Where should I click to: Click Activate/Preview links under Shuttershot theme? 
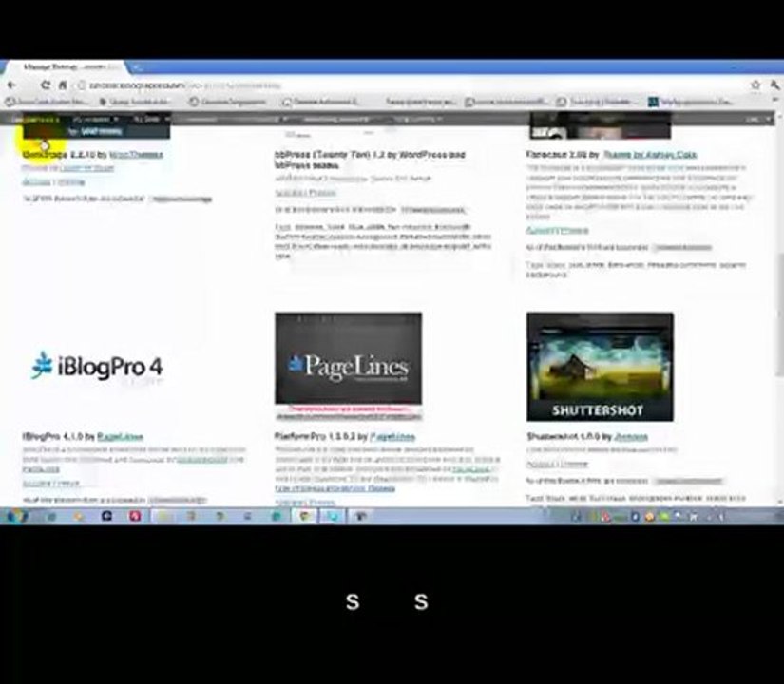pos(557,464)
